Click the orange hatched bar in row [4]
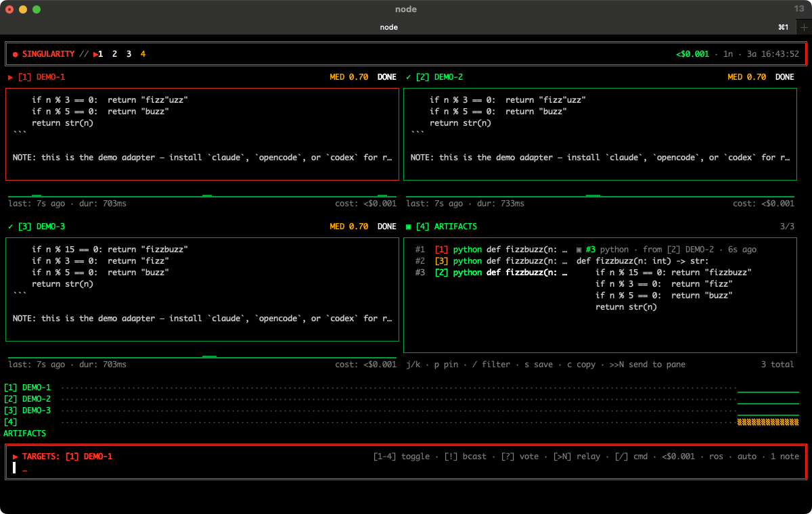Screen dimensions: 812x514 tap(768, 422)
